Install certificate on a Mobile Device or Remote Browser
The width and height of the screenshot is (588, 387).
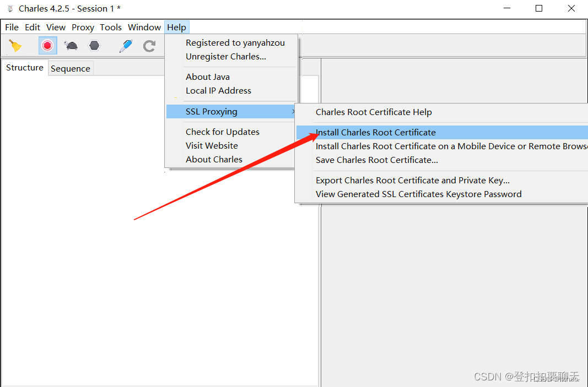442,146
